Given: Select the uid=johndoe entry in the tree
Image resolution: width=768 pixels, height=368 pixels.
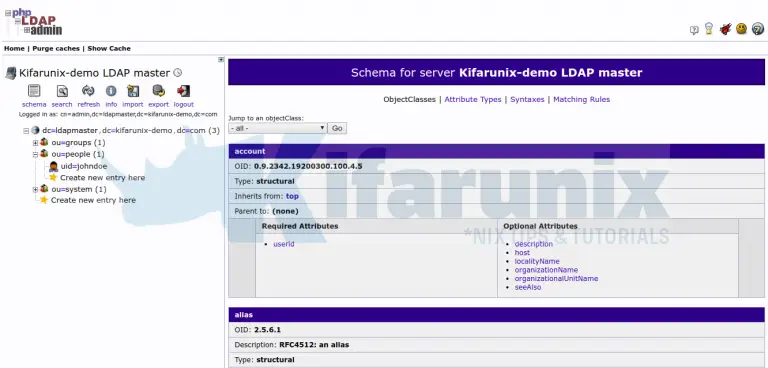Looking at the screenshot, I should (x=84, y=166).
